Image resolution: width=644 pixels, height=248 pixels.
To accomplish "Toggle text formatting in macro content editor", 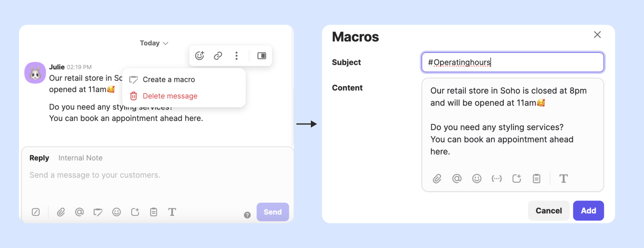I will [563, 179].
